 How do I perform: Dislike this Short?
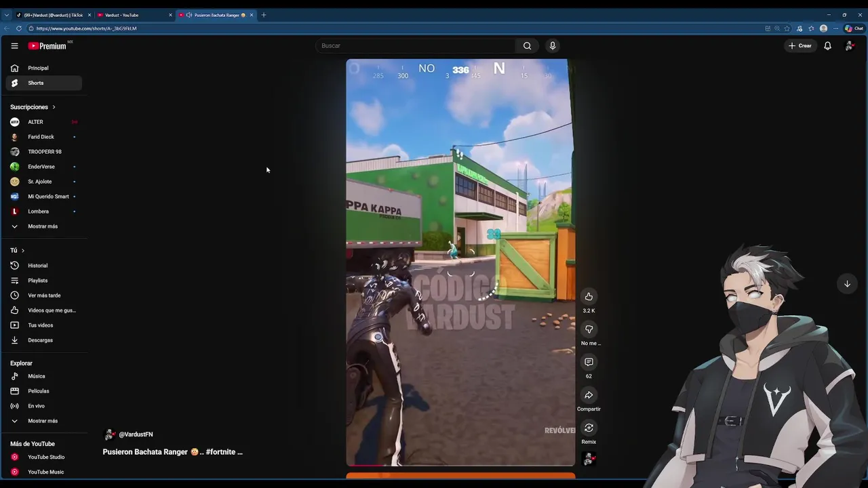point(589,329)
